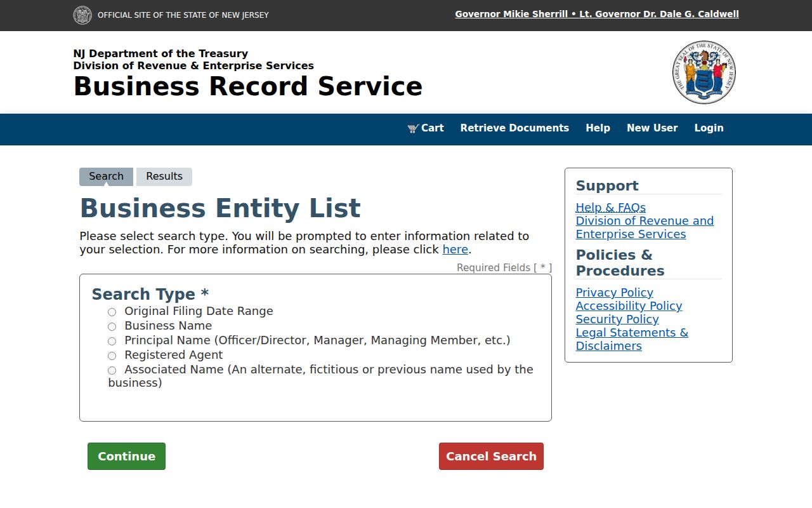The height and width of the screenshot is (508, 812).
Task: Click the Support sidebar heading
Action: pos(607,186)
